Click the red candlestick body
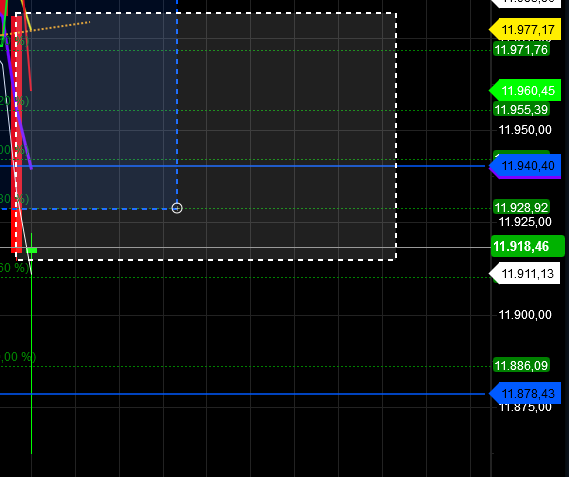This screenshot has height=477, width=569. pos(16,134)
